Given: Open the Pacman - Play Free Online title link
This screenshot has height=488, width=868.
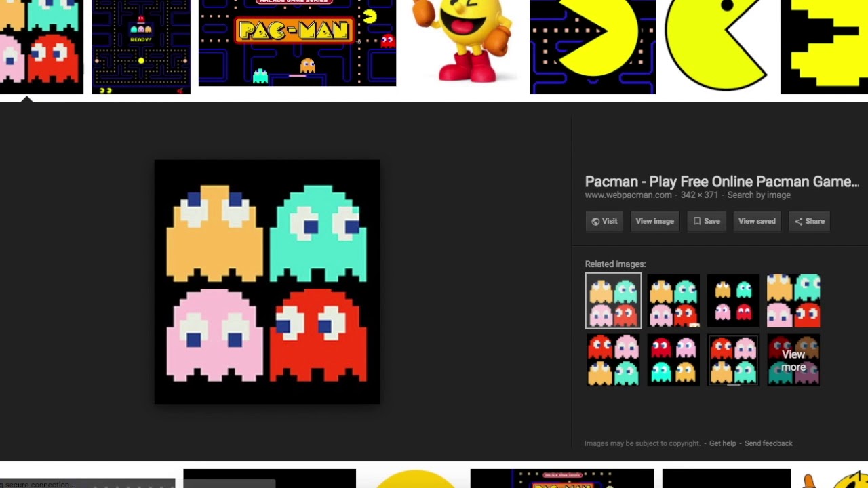Looking at the screenshot, I should [722, 182].
